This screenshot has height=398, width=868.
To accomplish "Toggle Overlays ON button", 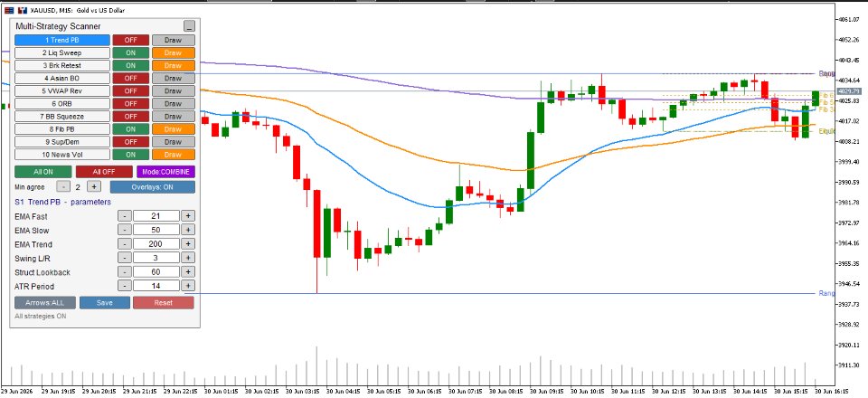I will [152, 187].
